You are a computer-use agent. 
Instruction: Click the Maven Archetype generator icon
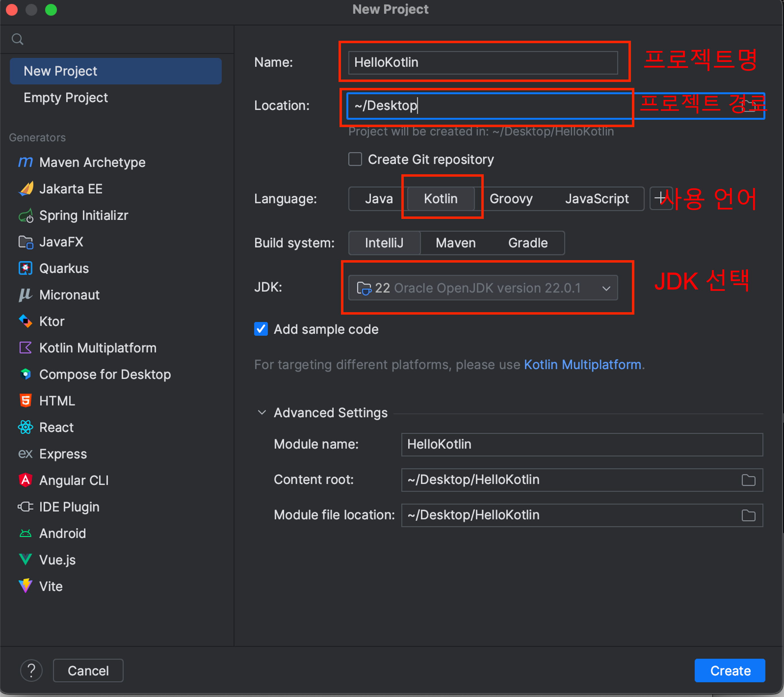pyautogui.click(x=25, y=162)
